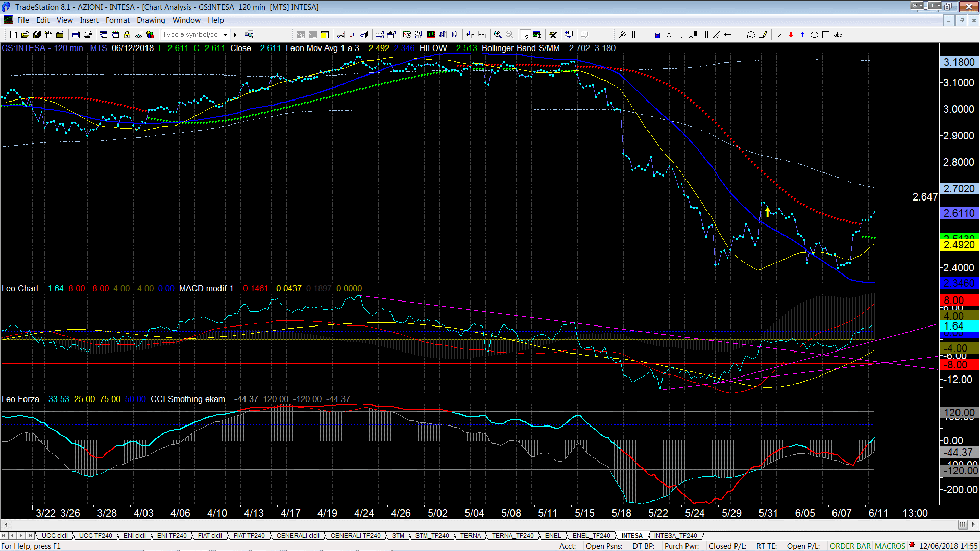This screenshot has height=551, width=980.
Task: Select the blue up arrow drawing tool
Action: pyautogui.click(x=802, y=35)
